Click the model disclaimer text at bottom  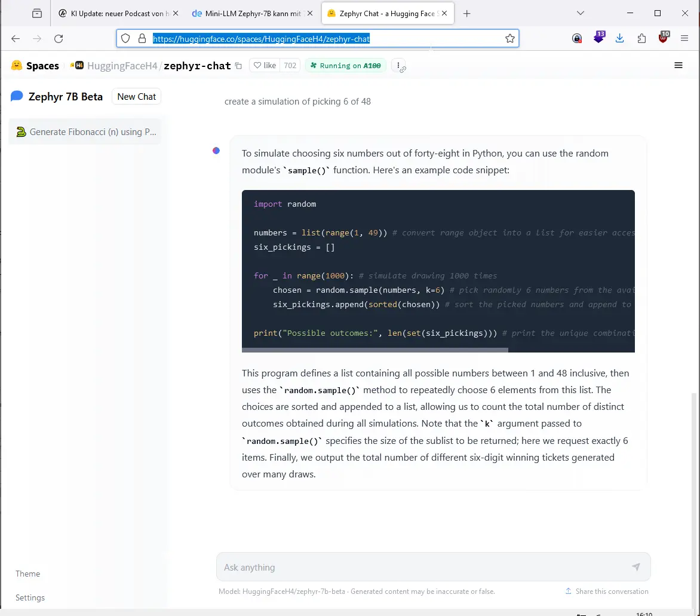pyautogui.click(x=357, y=591)
